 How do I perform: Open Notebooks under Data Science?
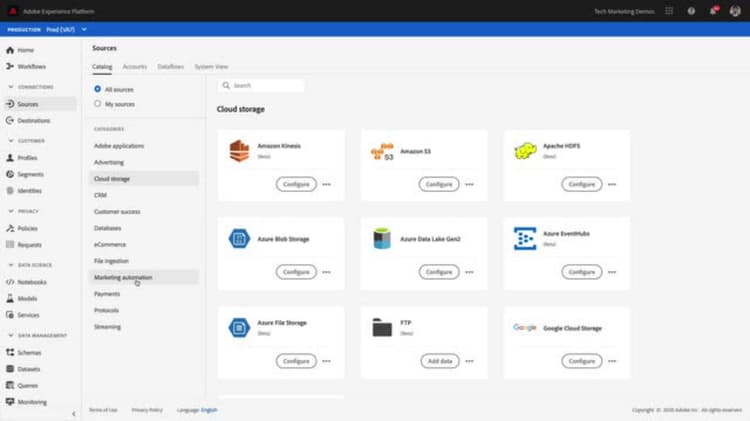click(x=26, y=282)
